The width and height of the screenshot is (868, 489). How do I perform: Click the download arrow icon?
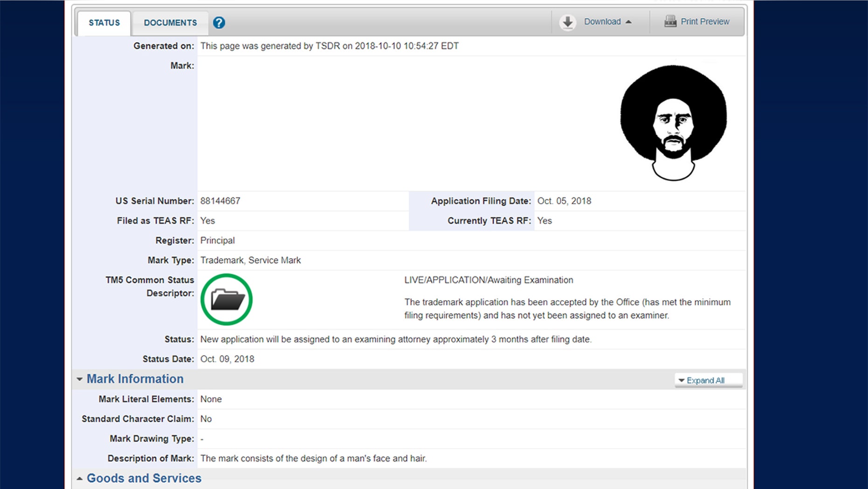567,22
